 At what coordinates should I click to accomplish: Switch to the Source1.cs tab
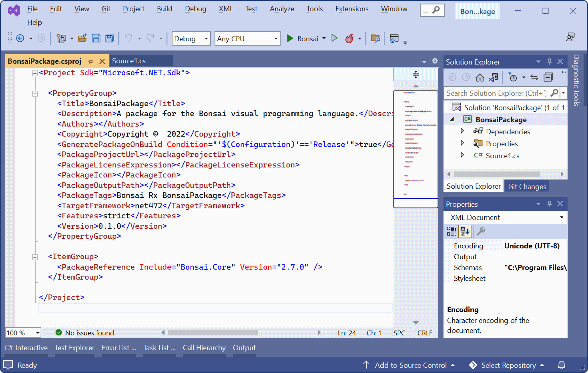(141, 61)
